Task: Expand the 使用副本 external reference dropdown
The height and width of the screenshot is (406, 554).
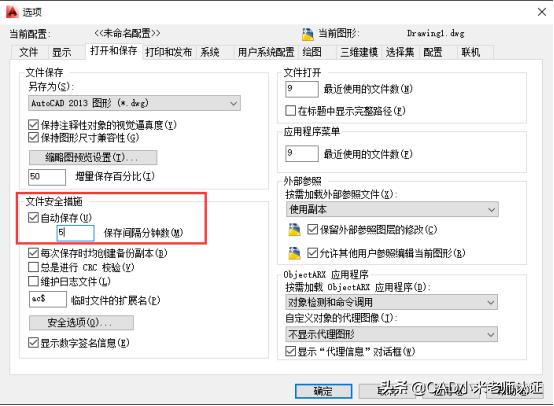Action: (392, 210)
